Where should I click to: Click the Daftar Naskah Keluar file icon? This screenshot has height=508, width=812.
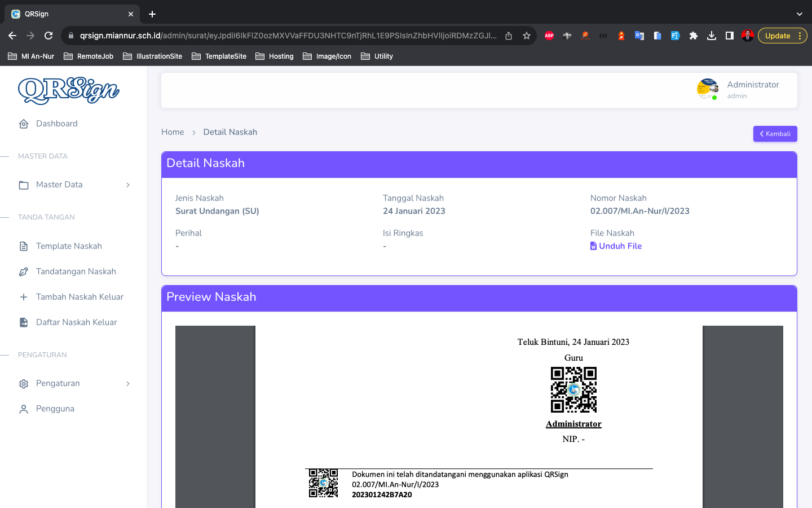pos(24,322)
